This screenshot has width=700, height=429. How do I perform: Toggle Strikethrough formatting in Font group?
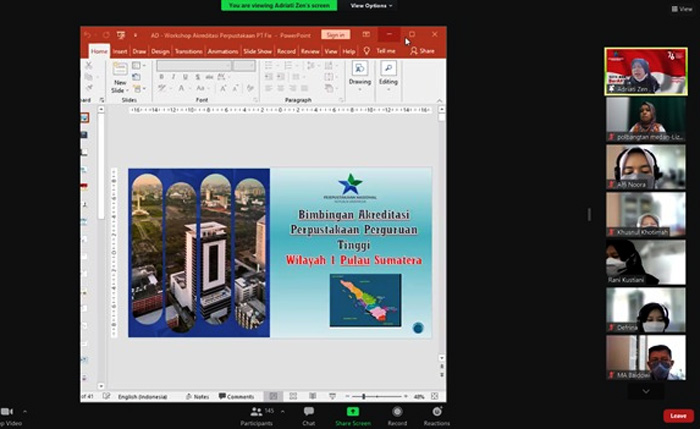(209, 77)
